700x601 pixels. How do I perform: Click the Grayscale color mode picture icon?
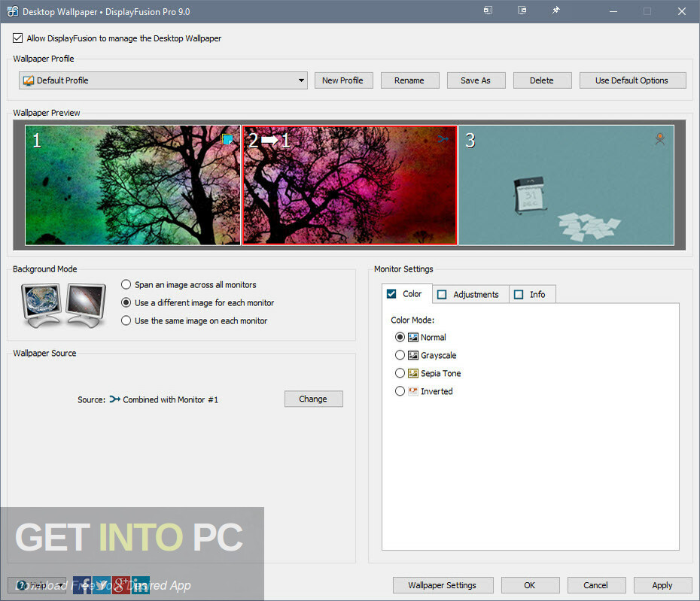(413, 355)
